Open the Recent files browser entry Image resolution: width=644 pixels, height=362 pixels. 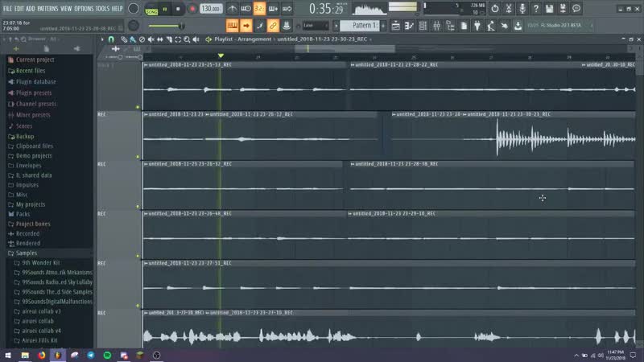(31, 71)
